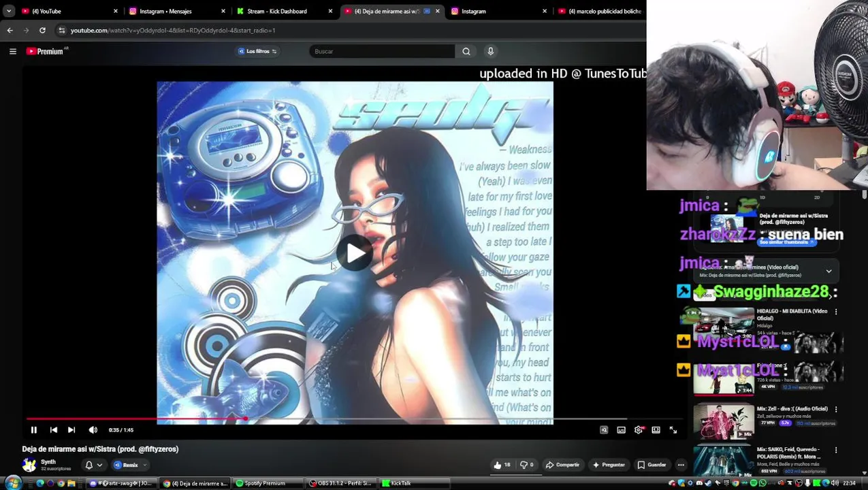Close the Kick Dashboard tab
This screenshot has height=490, width=868.
click(x=330, y=11)
